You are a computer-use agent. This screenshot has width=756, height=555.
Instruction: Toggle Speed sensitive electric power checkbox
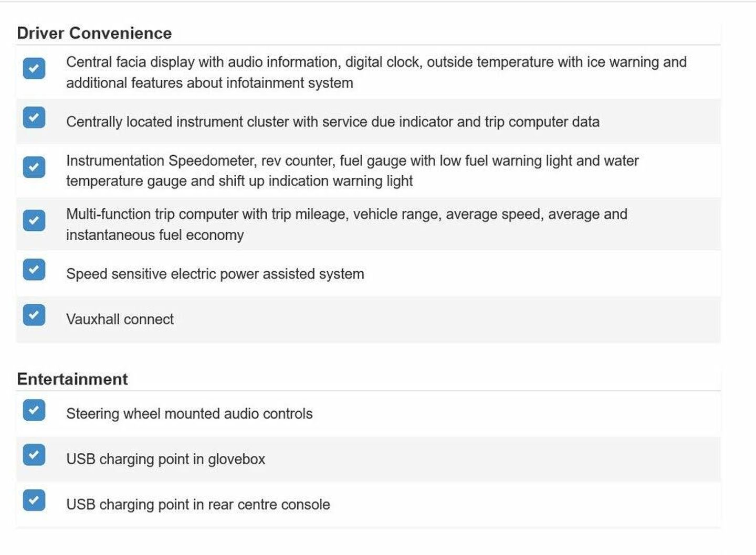point(34,270)
